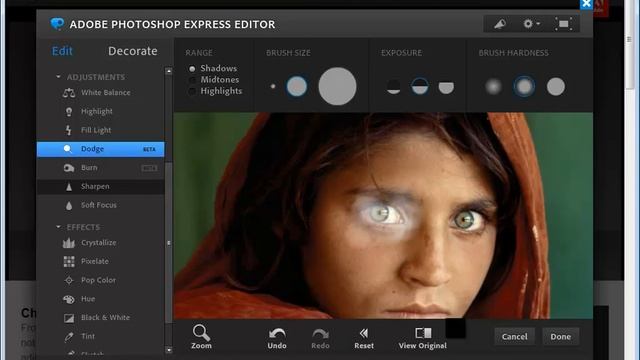Click the 'Highlight' label
This screenshot has width=640, height=360.
pyautogui.click(x=97, y=111)
